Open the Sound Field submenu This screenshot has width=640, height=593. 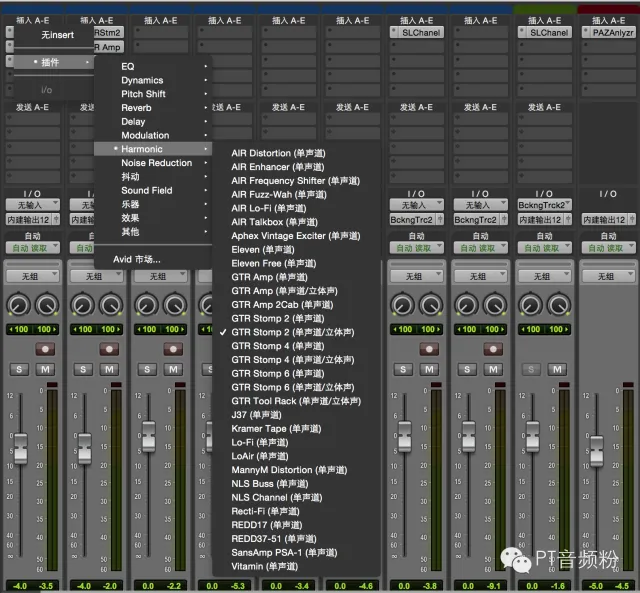click(x=153, y=191)
